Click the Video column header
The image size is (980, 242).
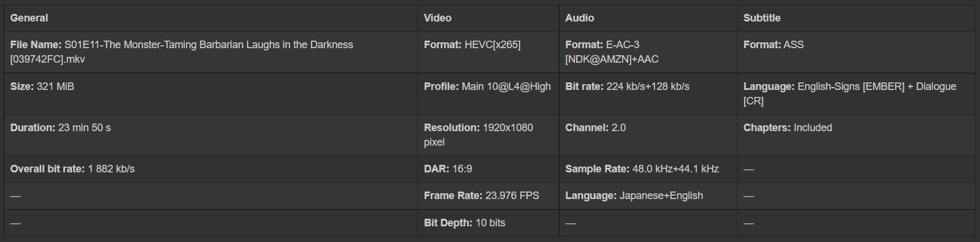click(438, 18)
